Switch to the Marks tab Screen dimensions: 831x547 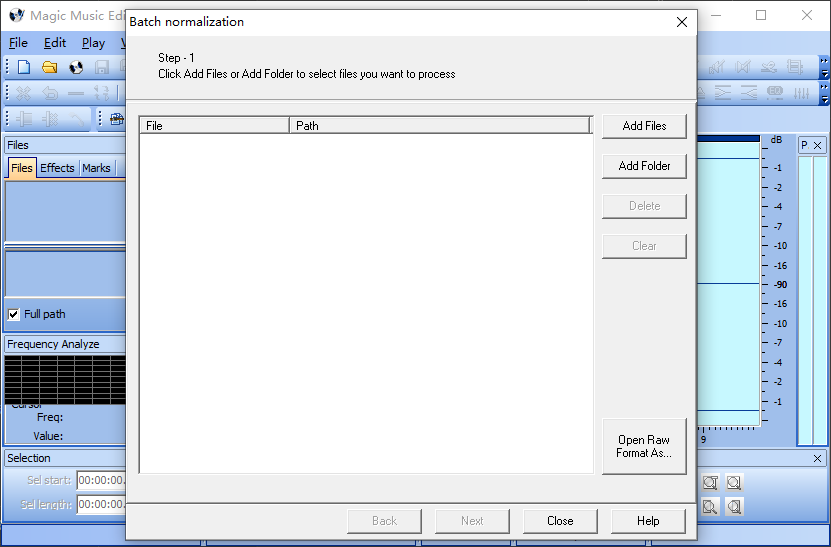coord(96,168)
